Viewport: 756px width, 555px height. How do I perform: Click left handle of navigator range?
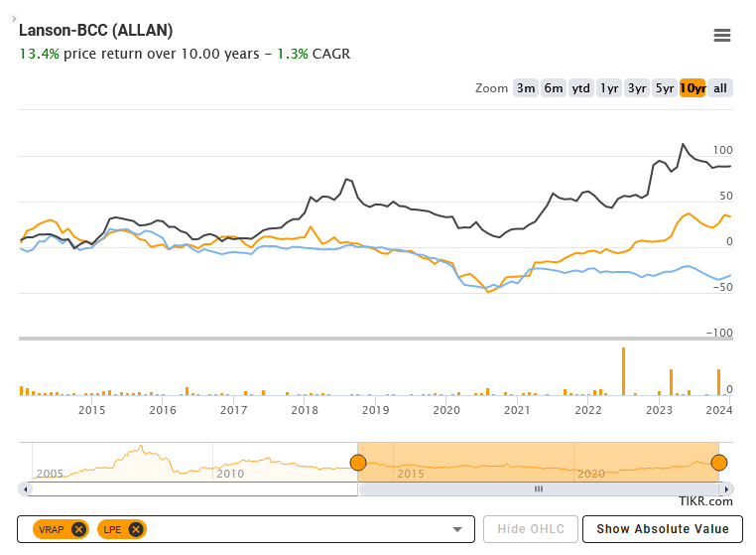point(358,463)
